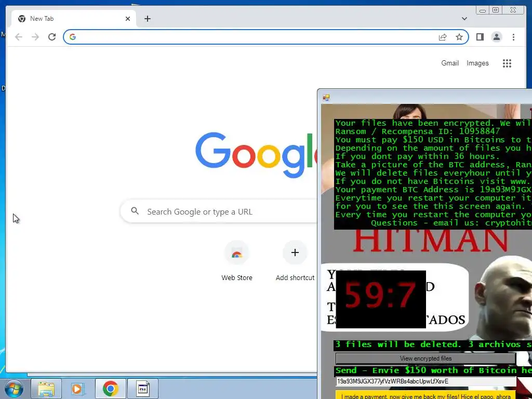Minimize the Chrome window
Screen dimensions: 532x399
(x=483, y=10)
